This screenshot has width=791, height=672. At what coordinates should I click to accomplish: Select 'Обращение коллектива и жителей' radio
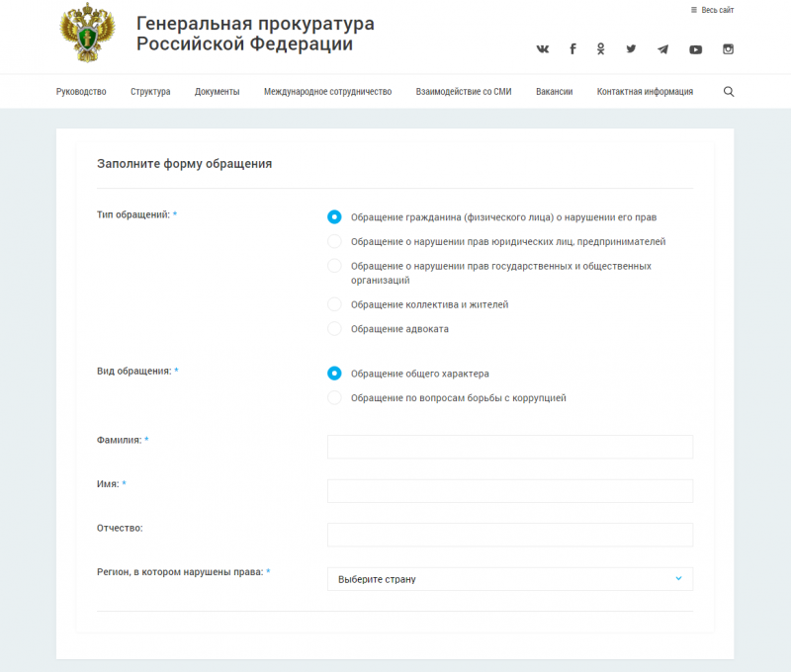334,304
